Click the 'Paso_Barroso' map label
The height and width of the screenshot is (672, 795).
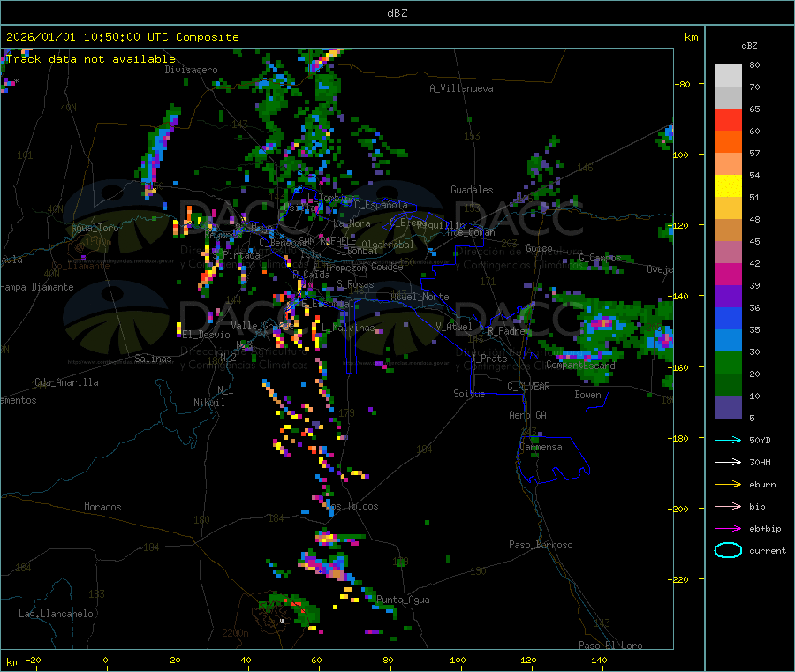click(541, 545)
